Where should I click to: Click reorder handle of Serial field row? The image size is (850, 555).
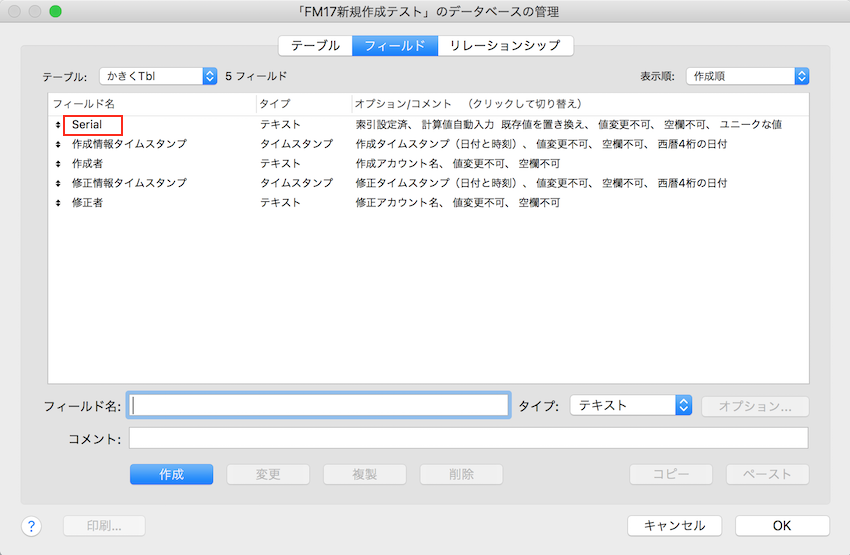pos(58,125)
